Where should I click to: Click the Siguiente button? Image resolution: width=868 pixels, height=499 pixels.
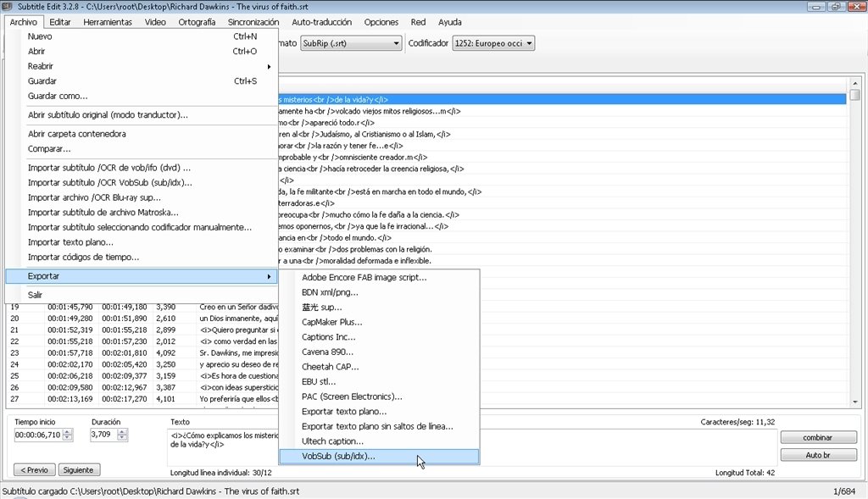pos(78,470)
